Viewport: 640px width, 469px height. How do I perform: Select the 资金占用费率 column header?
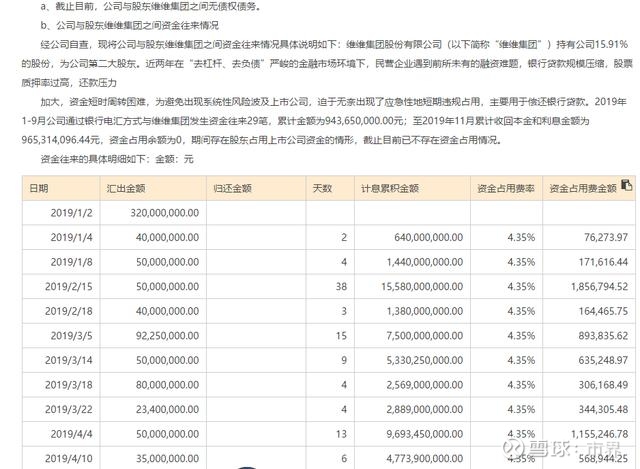click(x=506, y=188)
